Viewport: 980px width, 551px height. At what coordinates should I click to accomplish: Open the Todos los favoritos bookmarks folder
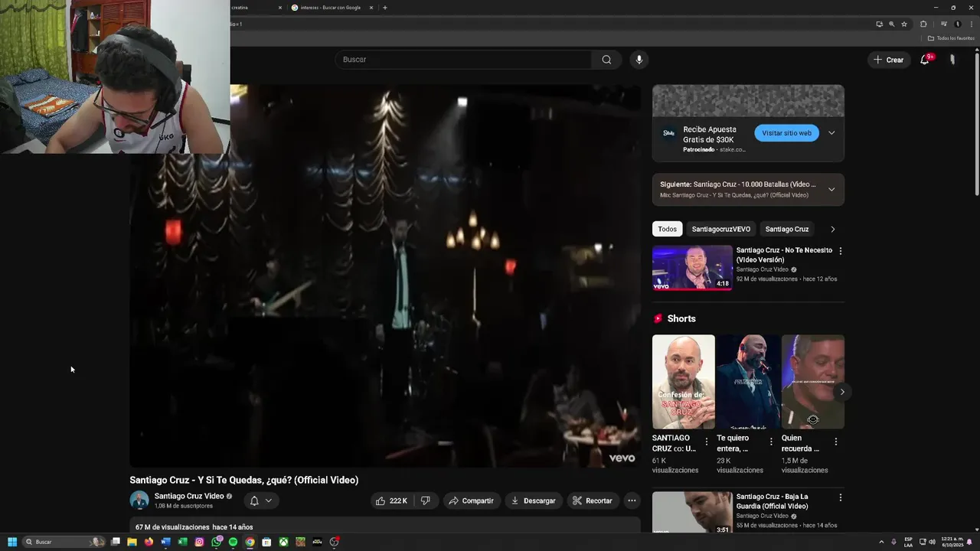point(951,38)
